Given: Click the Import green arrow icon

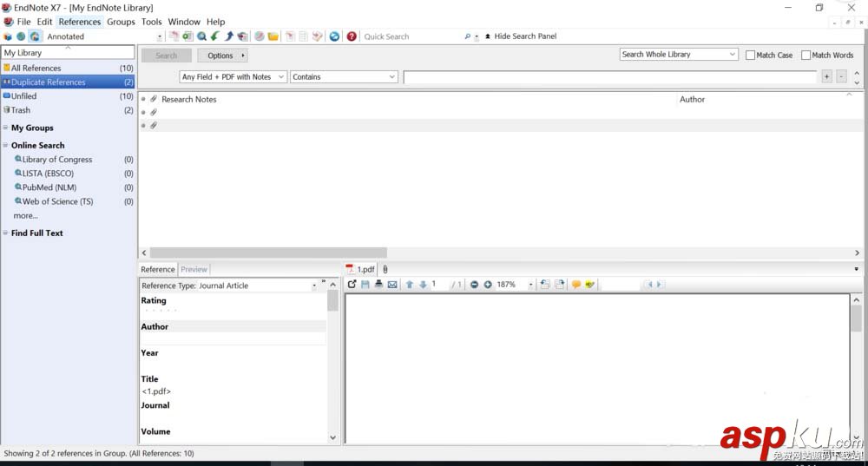Looking at the screenshot, I should click(x=215, y=36).
